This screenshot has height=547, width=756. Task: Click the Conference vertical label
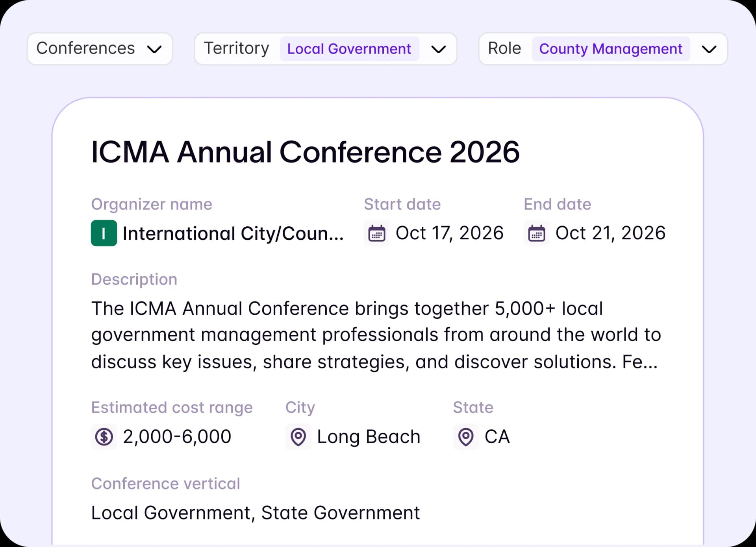pyautogui.click(x=165, y=484)
